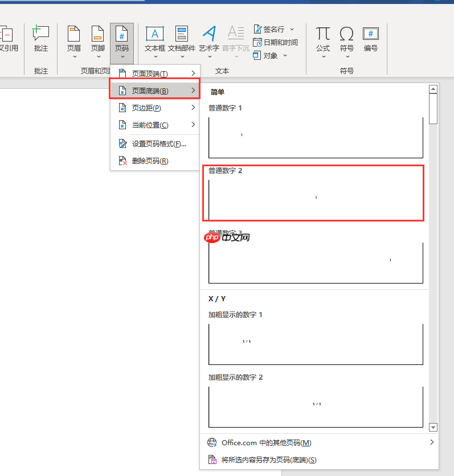Open the 页面顶端(T) menu item

155,73
